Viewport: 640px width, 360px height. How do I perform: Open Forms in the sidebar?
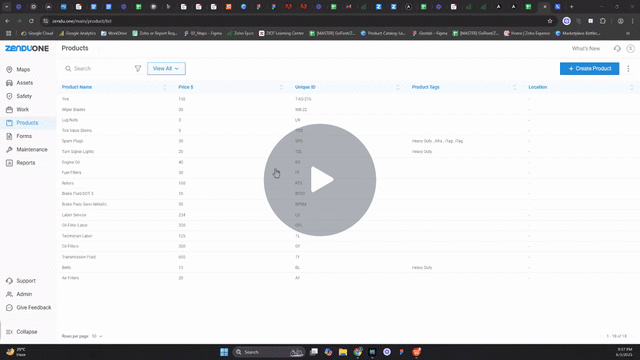[24, 136]
